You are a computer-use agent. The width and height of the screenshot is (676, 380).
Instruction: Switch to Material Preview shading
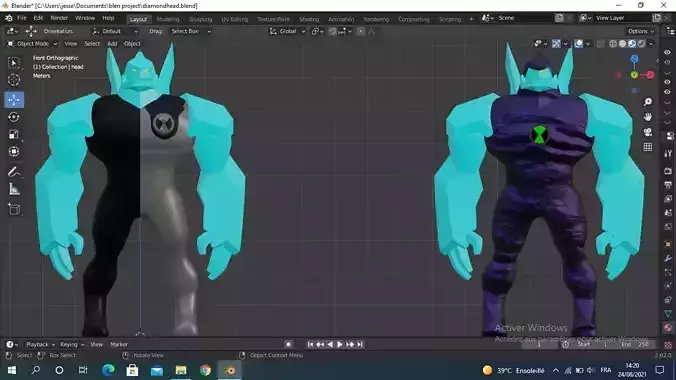click(x=632, y=44)
